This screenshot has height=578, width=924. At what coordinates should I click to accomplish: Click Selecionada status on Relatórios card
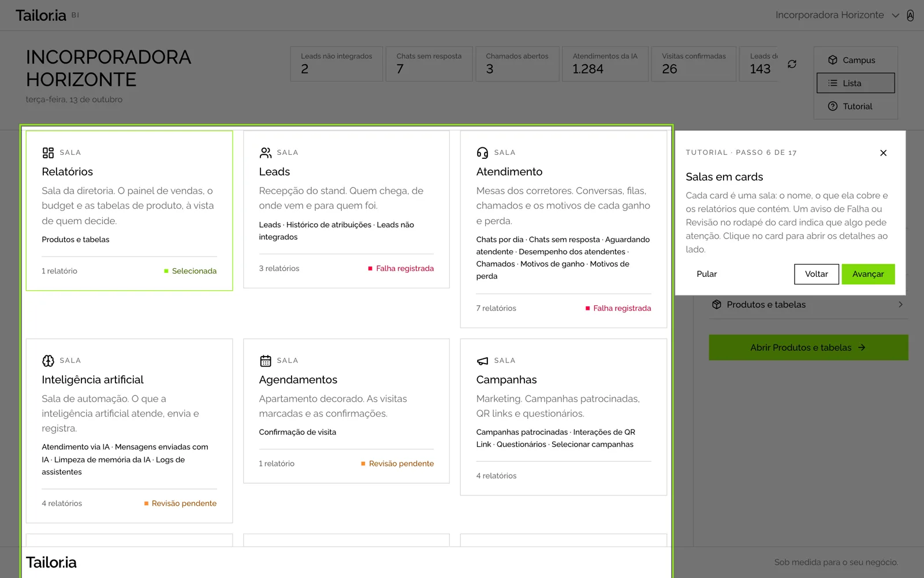[x=190, y=271]
